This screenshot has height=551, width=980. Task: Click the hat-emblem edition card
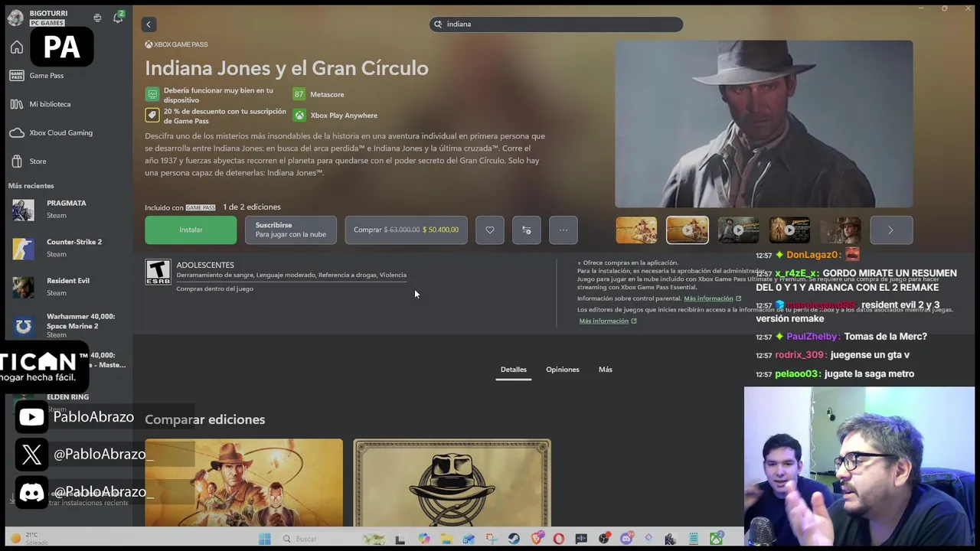(452, 483)
